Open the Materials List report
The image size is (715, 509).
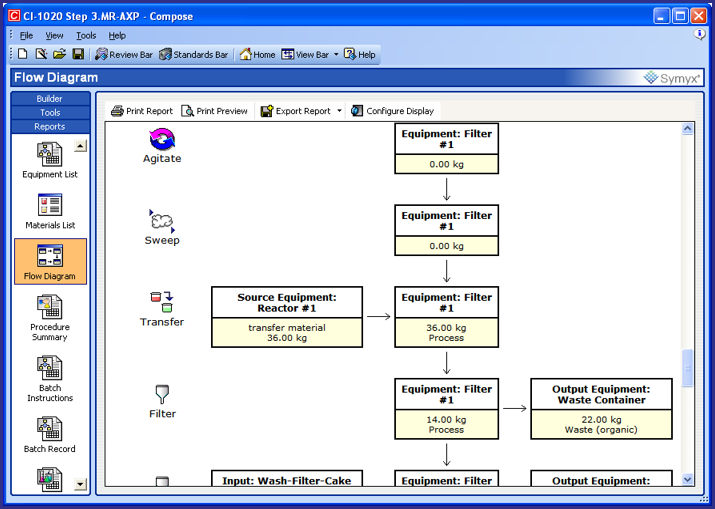49,211
